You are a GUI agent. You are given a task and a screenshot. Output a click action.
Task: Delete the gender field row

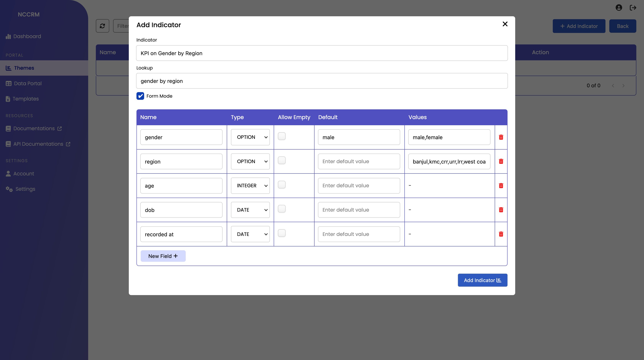tap(501, 137)
